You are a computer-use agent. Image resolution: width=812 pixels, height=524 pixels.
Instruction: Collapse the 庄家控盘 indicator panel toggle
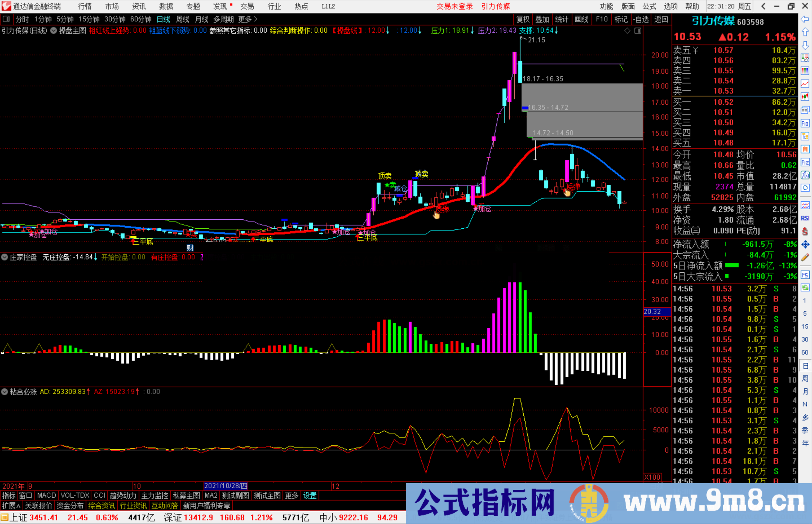pos(5,257)
